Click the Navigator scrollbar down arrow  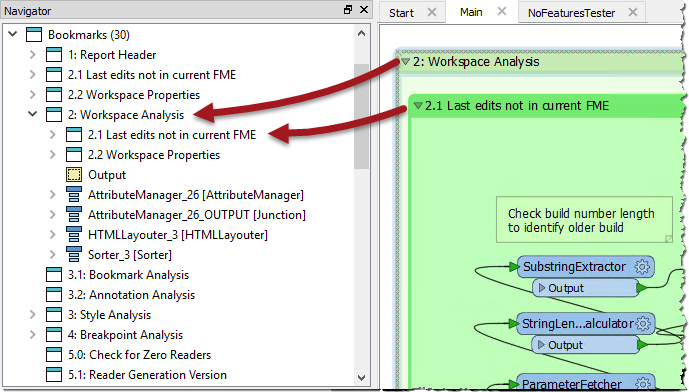point(361,377)
